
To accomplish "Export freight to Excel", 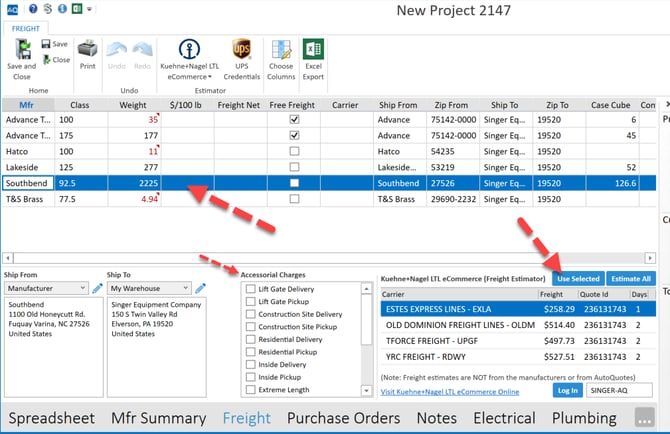I will [313, 59].
